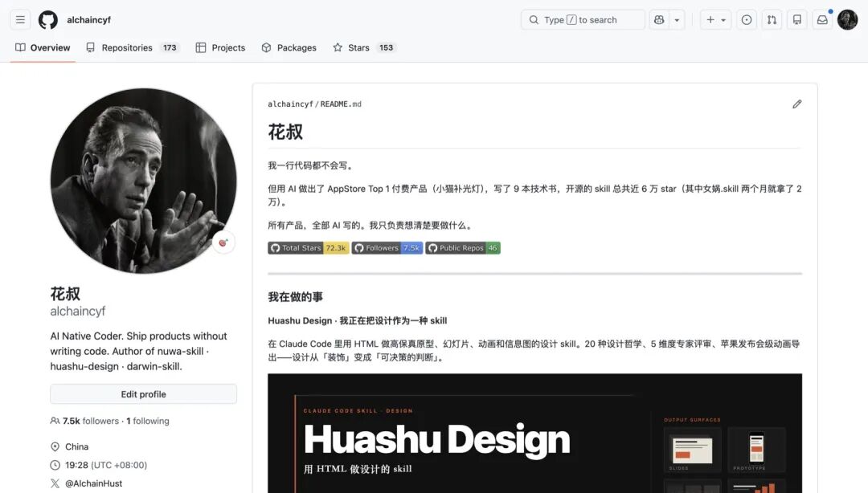Click the 'alchaincyf / README.md' path text

[314, 104]
